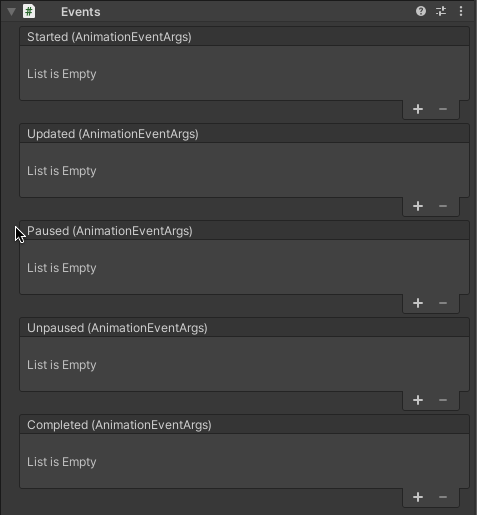Remove a listener from the Unpaused event
The image size is (477, 515).
443,400
